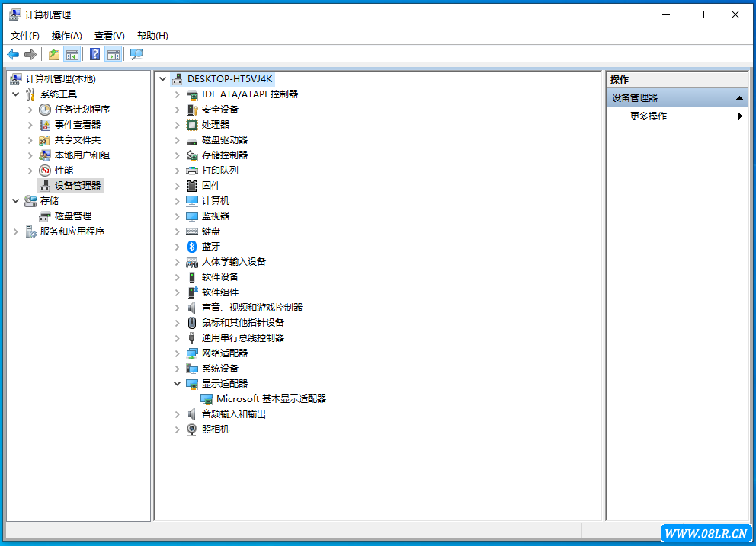Viewport: 756px width, 546px height.
Task: Click the scan for hardware changes monitor icon
Action: click(136, 55)
